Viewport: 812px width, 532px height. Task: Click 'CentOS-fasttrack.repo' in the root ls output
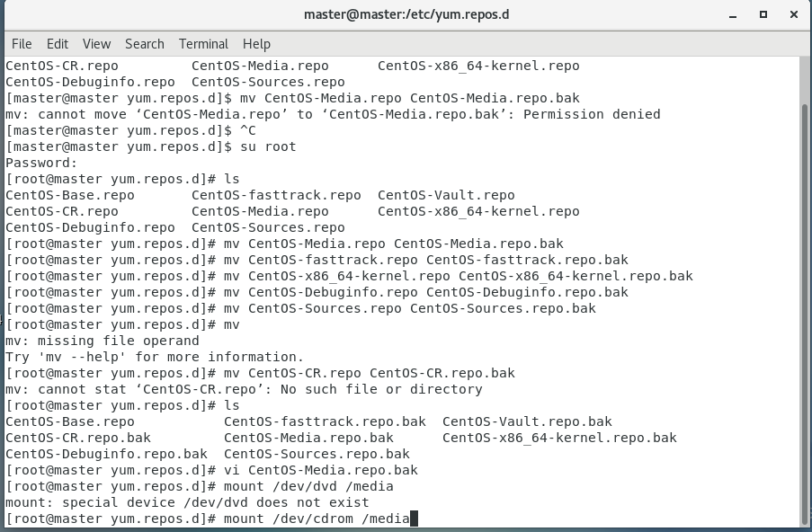[276, 195]
